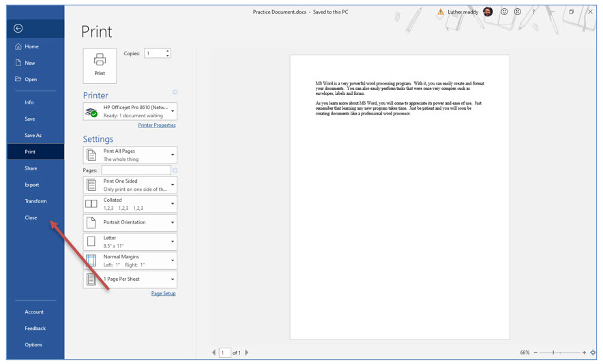Image resolution: width=603 pixels, height=364 pixels.
Task: Click the Pages range input field
Action: pyautogui.click(x=136, y=170)
